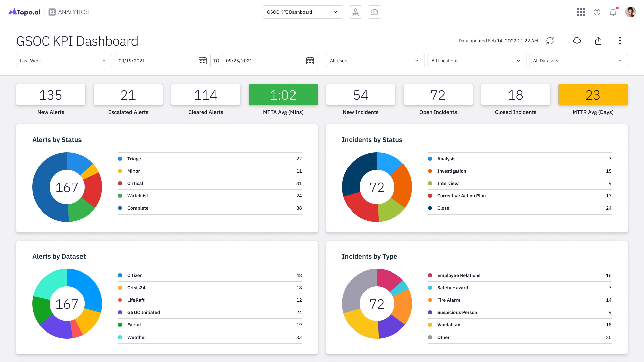Click the gauge dashboard icon in header
This screenshot has height=362, width=644.
374,12
